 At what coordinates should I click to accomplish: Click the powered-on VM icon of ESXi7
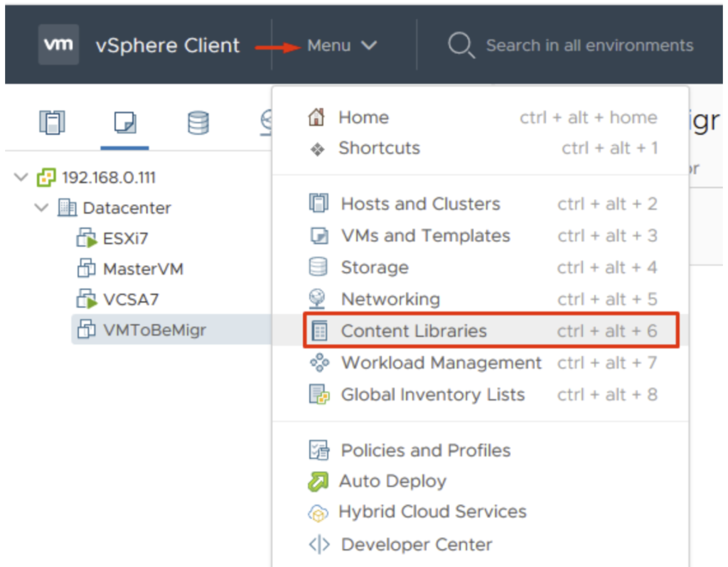click(87, 238)
